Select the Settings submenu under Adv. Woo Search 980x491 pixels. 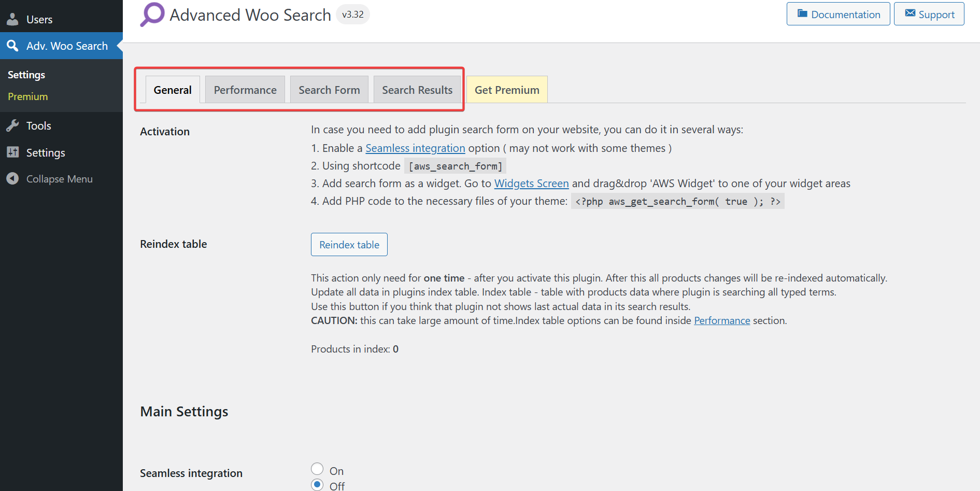(26, 75)
